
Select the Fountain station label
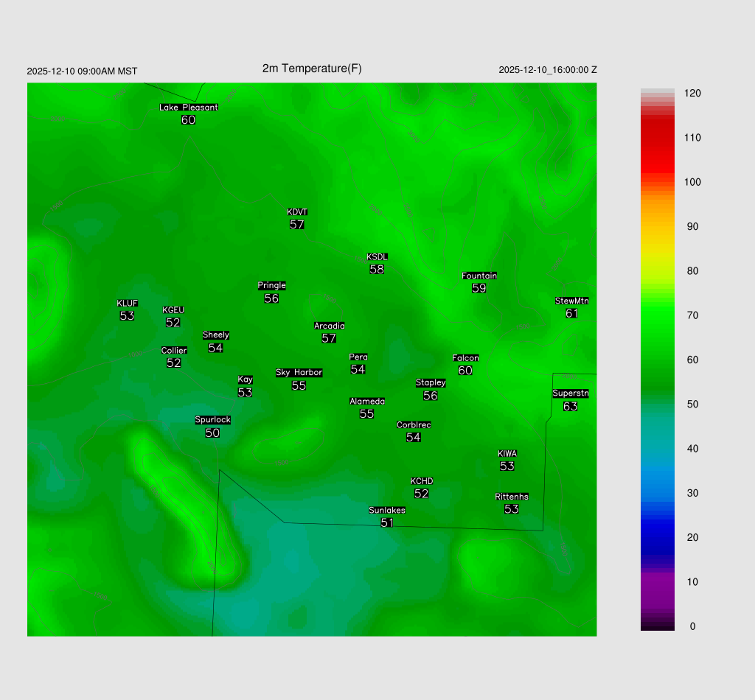pyautogui.click(x=479, y=276)
